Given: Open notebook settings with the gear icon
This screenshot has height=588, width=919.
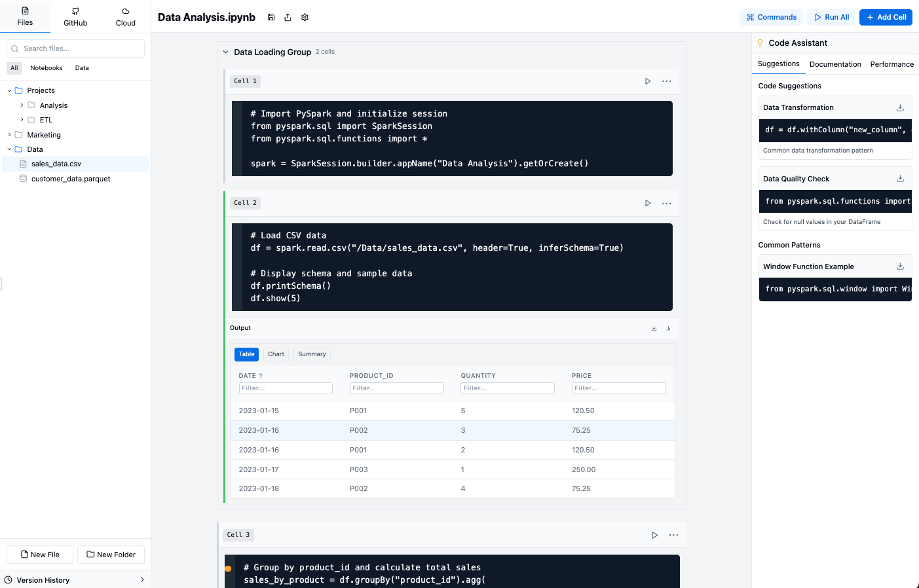Looking at the screenshot, I should point(304,17).
